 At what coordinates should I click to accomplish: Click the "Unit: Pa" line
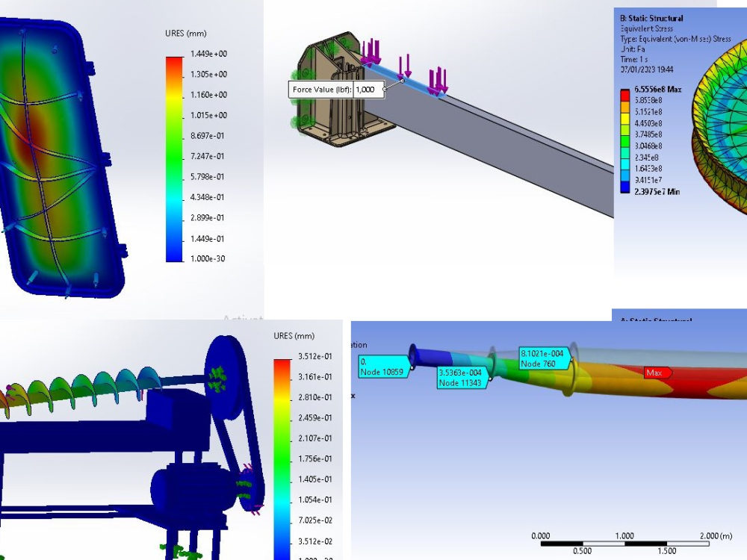pyautogui.click(x=633, y=49)
